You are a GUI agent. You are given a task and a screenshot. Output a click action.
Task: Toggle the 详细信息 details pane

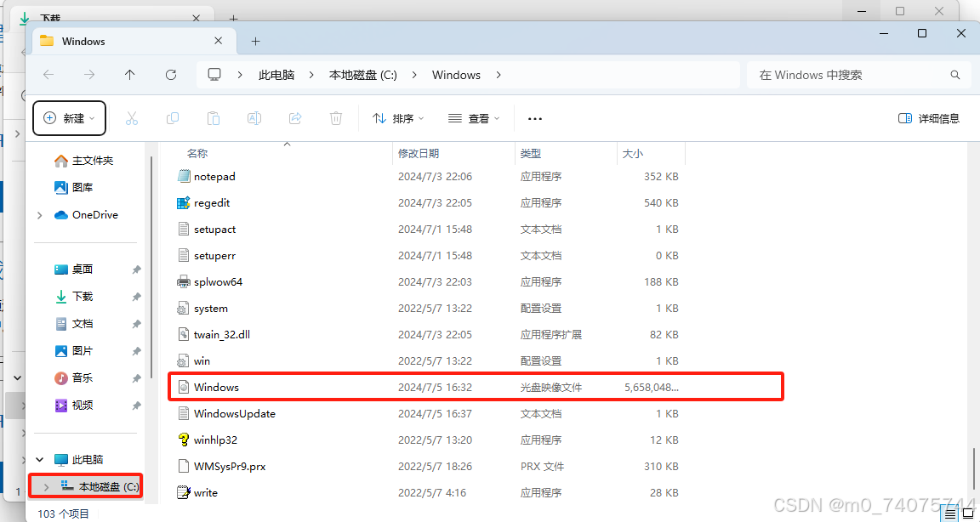[x=929, y=119]
